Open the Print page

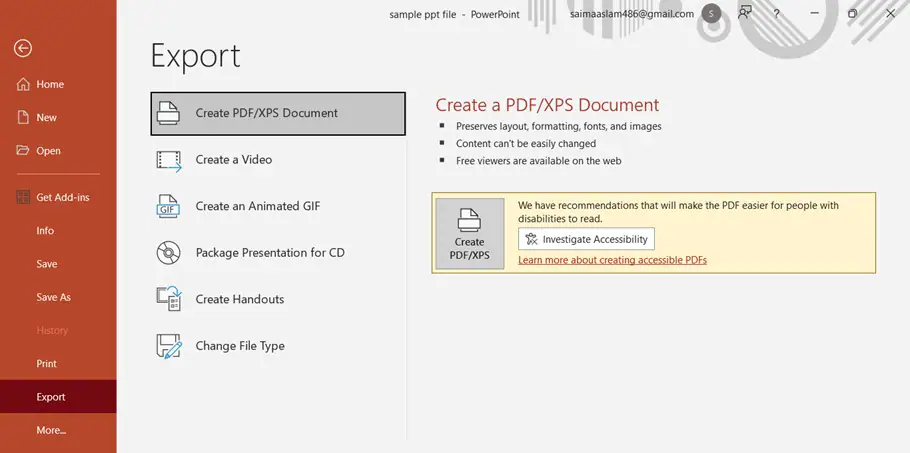[58, 364]
